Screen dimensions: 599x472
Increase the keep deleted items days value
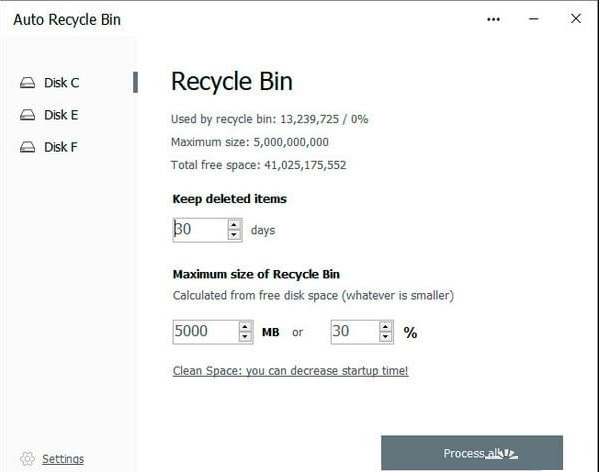point(234,225)
